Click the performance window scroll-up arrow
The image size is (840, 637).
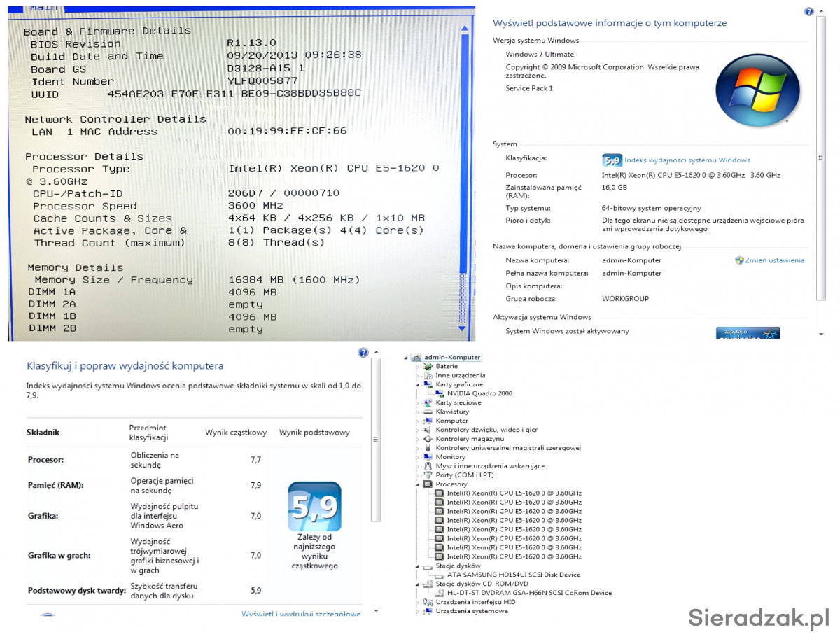[x=376, y=352]
